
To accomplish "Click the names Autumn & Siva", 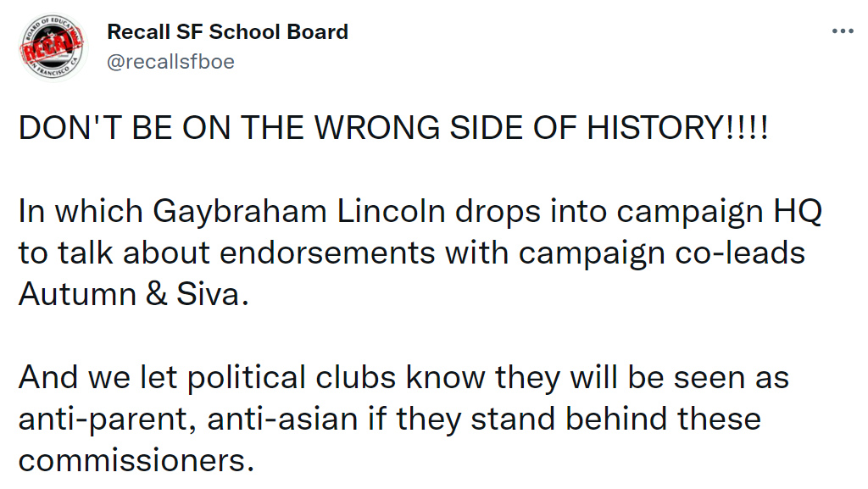I will (x=133, y=294).
